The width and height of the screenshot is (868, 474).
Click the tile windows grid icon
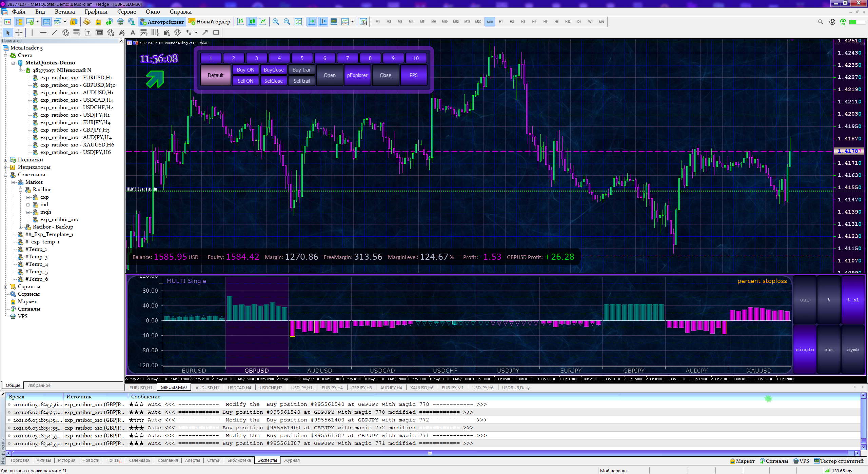coord(298,22)
